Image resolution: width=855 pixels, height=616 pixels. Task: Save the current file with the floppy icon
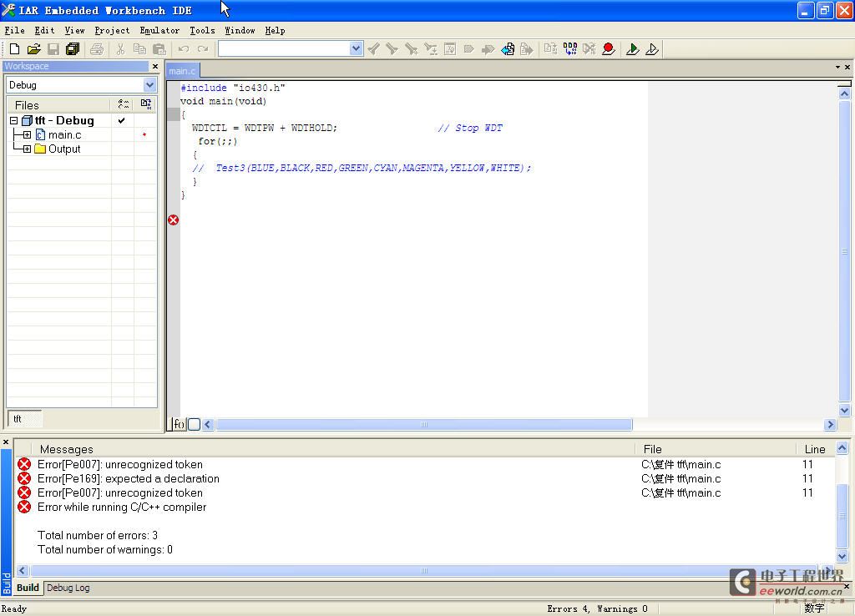(53, 49)
